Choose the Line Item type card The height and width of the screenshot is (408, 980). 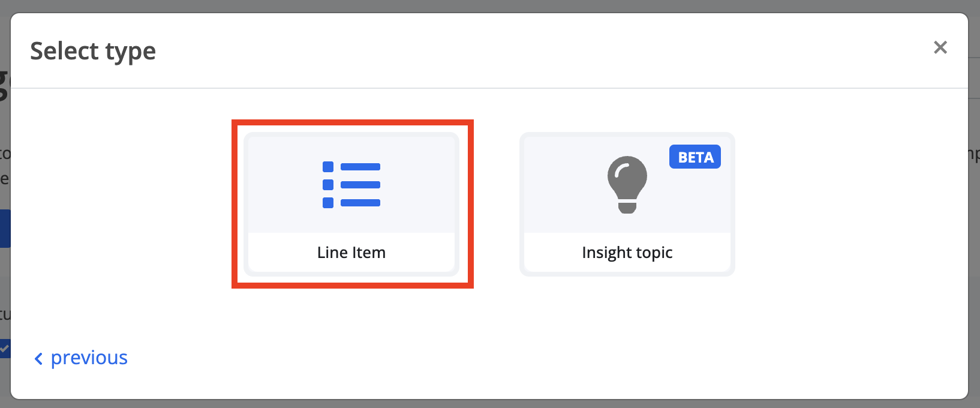(351, 204)
